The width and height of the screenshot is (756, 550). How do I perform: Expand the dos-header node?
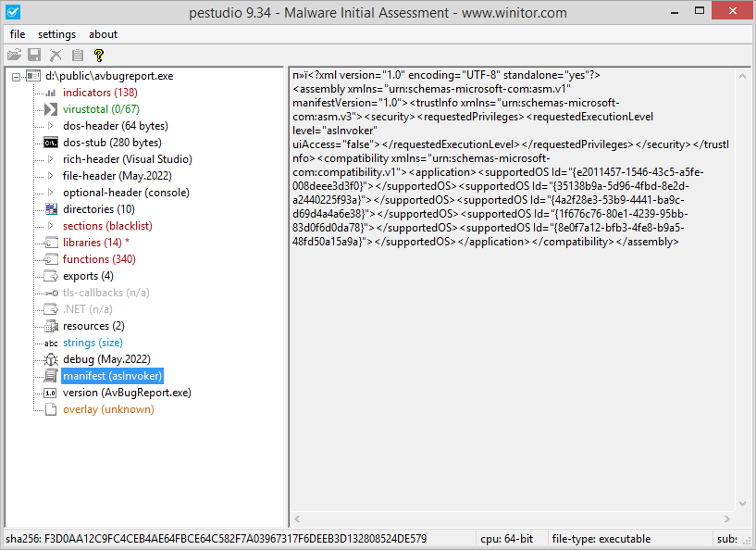pos(51,126)
